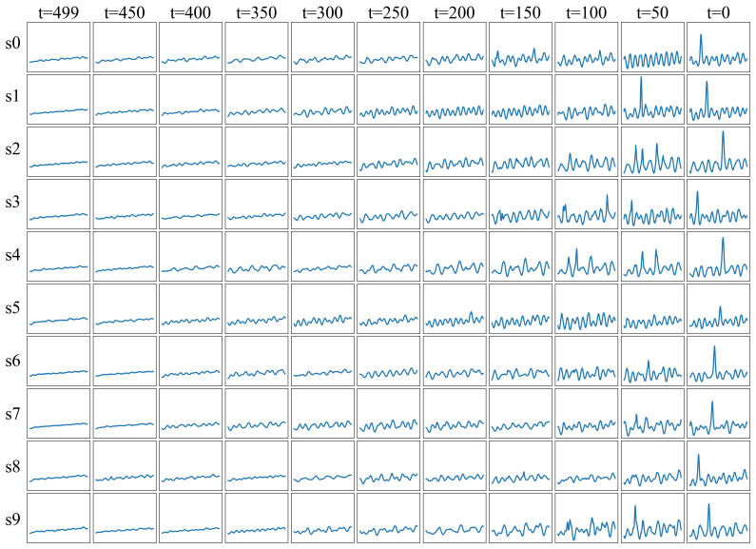This screenshot has width=756, height=549.
Task: Select the s3 plot at t=100
Action: pyautogui.click(x=587, y=204)
